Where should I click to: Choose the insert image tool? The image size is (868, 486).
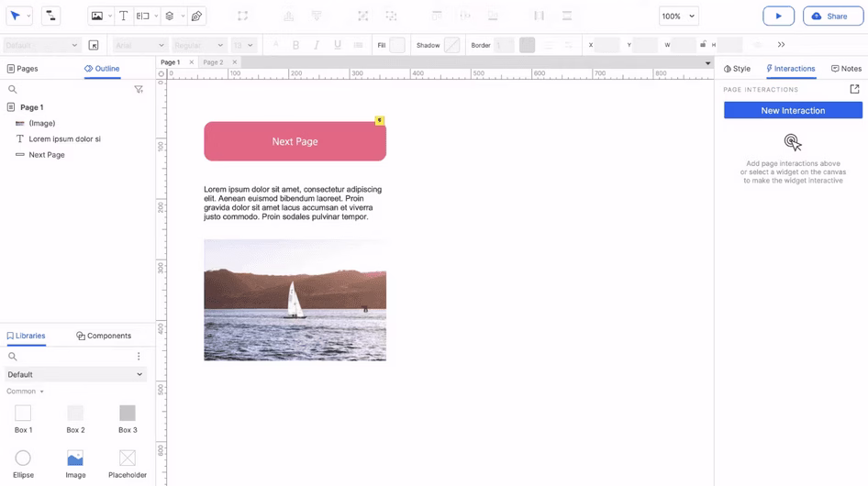(97, 17)
